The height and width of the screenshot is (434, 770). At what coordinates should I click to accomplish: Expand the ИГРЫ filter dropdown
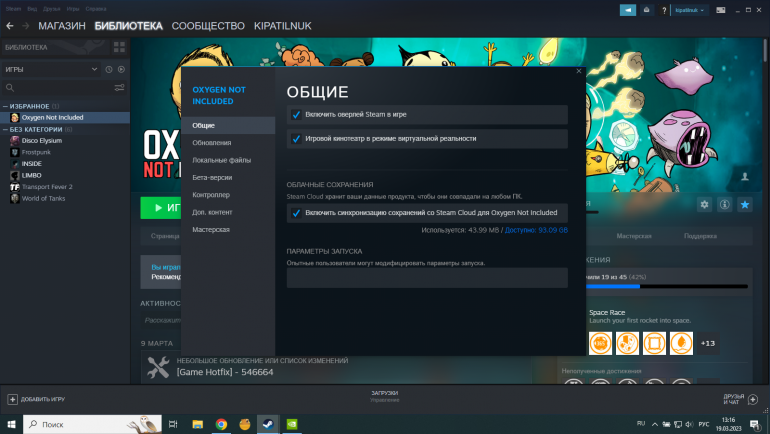96,69
